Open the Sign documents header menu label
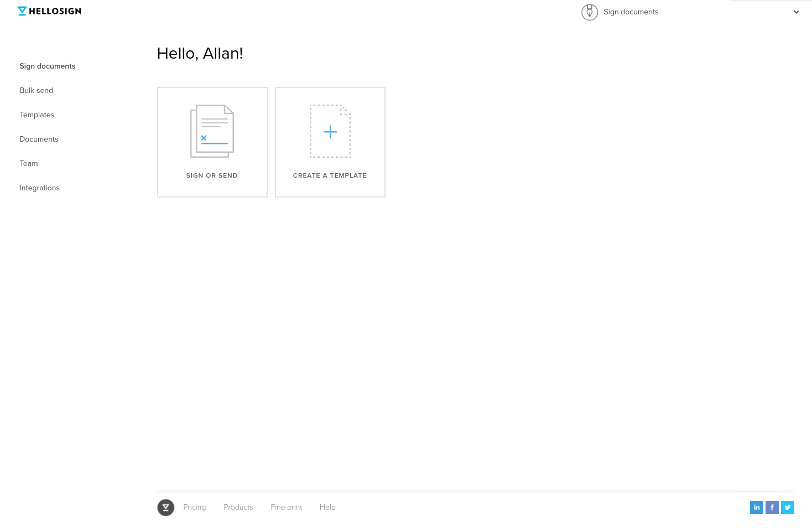This screenshot has width=812, height=528. [631, 12]
